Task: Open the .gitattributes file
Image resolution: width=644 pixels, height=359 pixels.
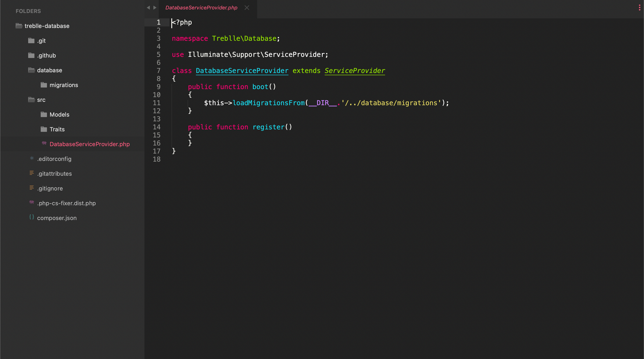Action: coord(54,174)
